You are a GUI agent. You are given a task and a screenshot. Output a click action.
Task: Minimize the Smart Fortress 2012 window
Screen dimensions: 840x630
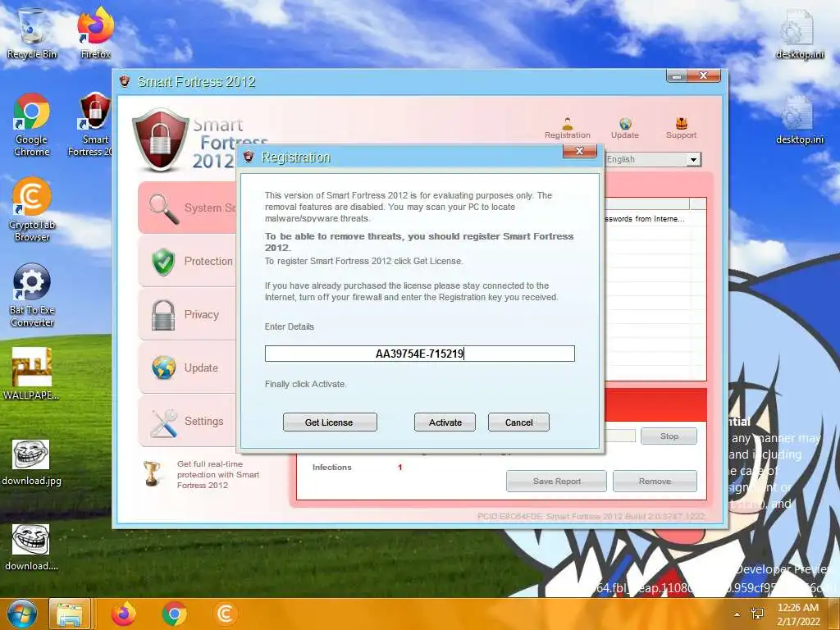[x=677, y=75]
